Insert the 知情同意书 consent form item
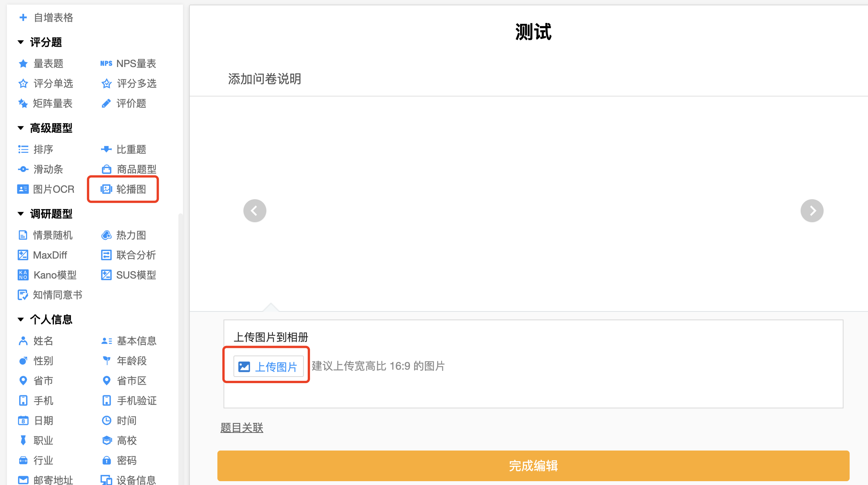The height and width of the screenshot is (485, 868). pyautogui.click(x=50, y=295)
